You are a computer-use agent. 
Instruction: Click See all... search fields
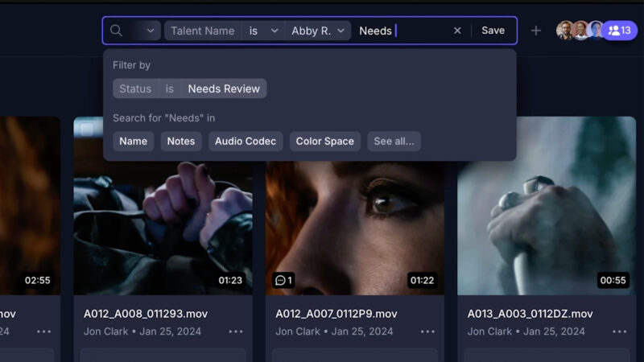click(x=394, y=142)
